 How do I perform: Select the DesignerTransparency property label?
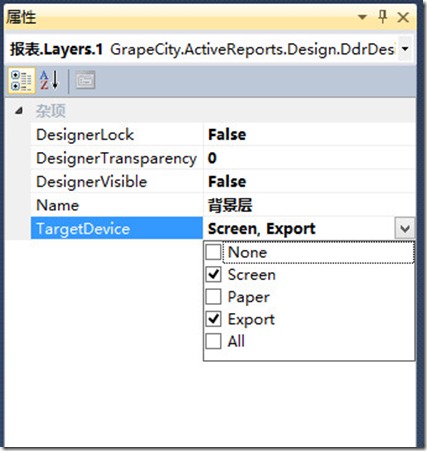[117, 158]
